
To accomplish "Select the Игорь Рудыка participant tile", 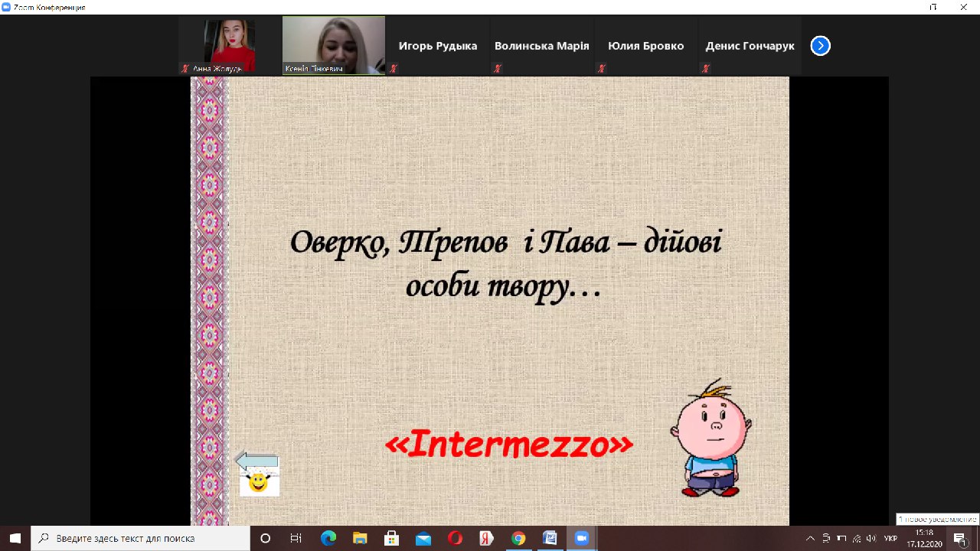I will click(x=437, y=46).
